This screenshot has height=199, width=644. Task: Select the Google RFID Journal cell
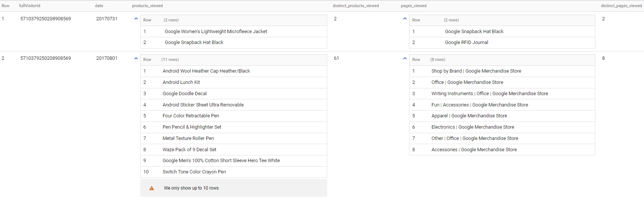tap(466, 43)
